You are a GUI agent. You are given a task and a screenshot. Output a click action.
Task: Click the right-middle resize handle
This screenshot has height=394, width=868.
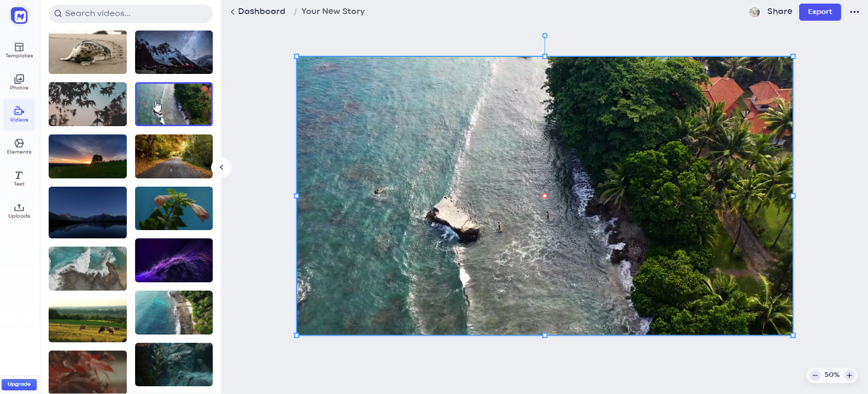pos(793,196)
